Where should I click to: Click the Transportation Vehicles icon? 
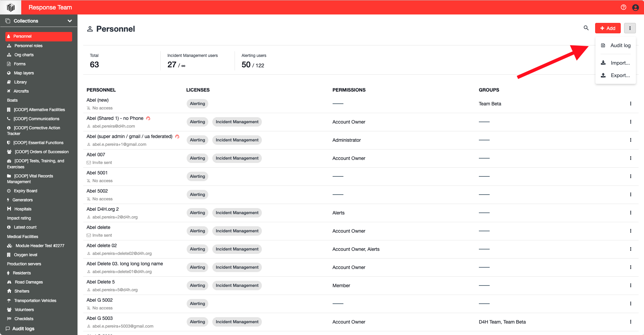(9, 301)
